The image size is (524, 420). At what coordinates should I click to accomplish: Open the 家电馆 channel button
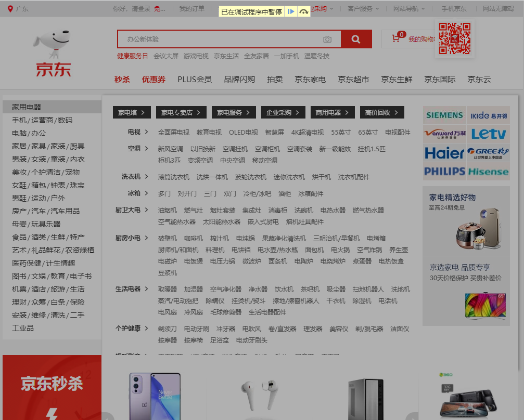click(x=132, y=112)
